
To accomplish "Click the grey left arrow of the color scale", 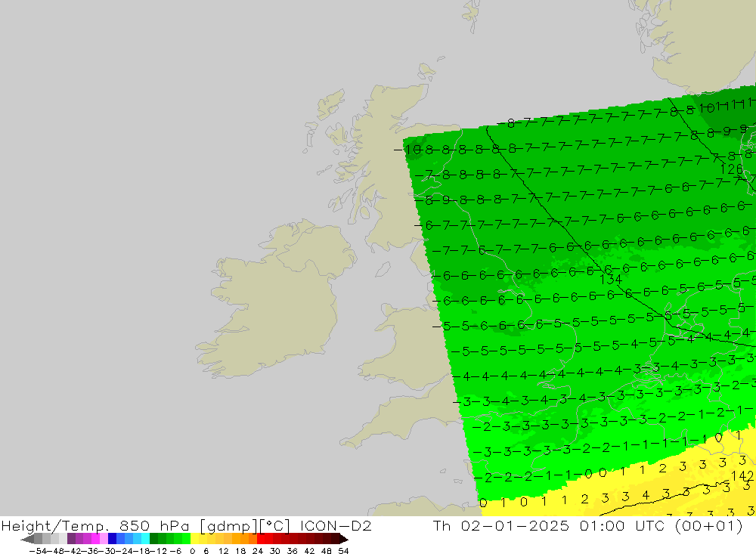I will tap(27, 540).
